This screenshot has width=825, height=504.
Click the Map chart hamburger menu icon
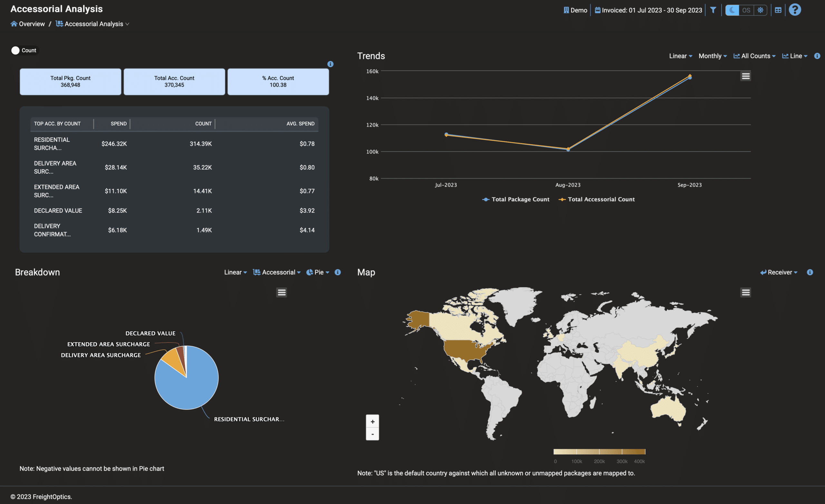[x=746, y=292]
